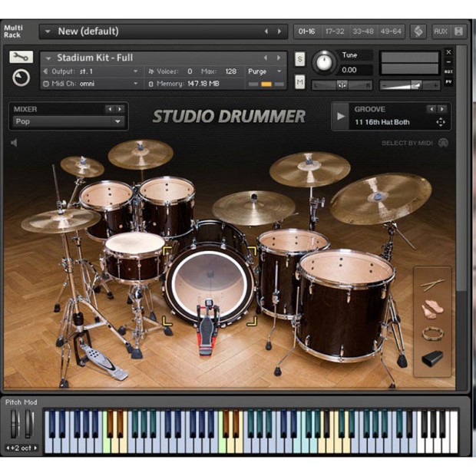Click the Tune value 0.00
Image resolution: width=476 pixels, height=476 pixels.
click(x=349, y=70)
